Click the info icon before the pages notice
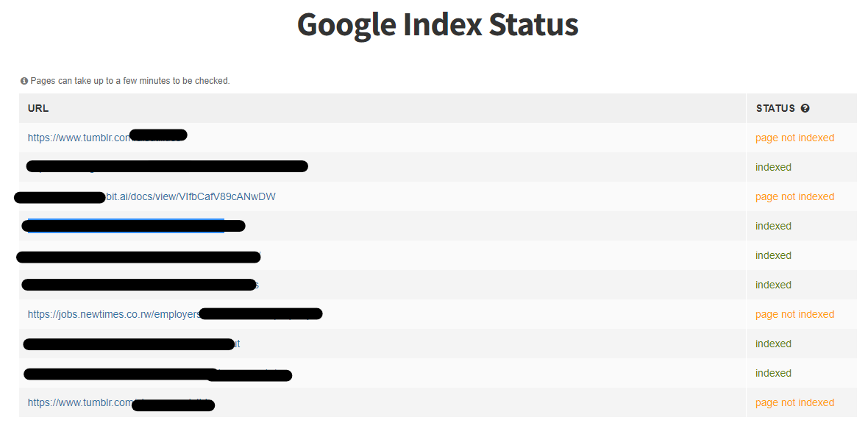The height and width of the screenshot is (423, 868). [x=24, y=81]
